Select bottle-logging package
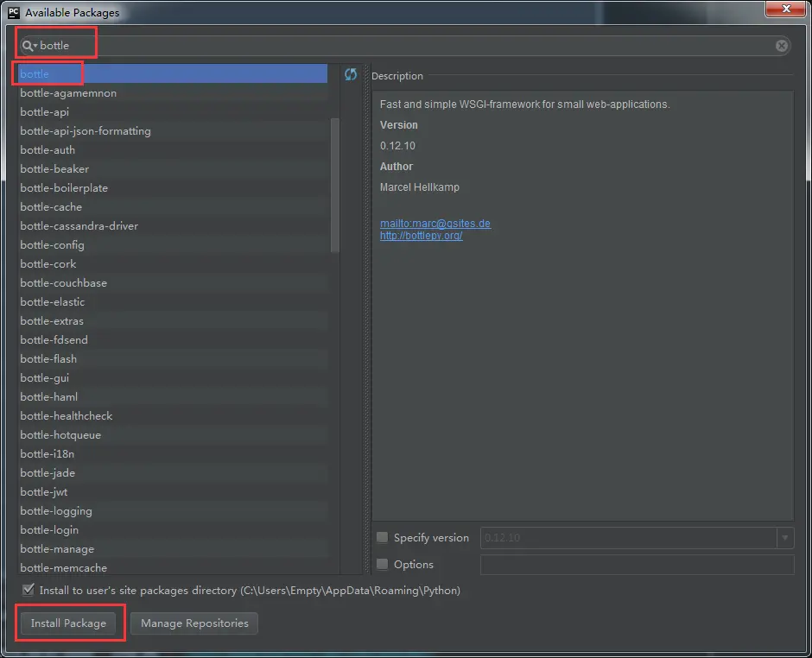 pos(173,511)
